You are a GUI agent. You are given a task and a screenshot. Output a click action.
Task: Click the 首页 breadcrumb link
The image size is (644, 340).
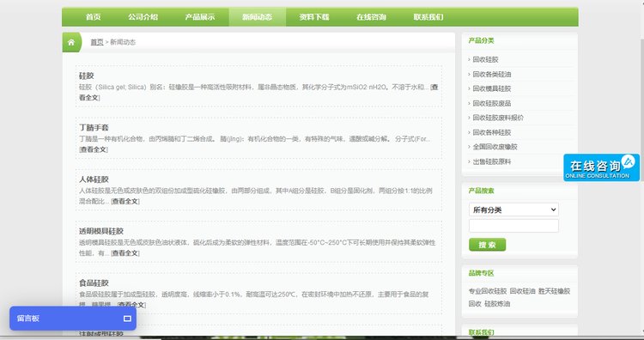(97, 42)
